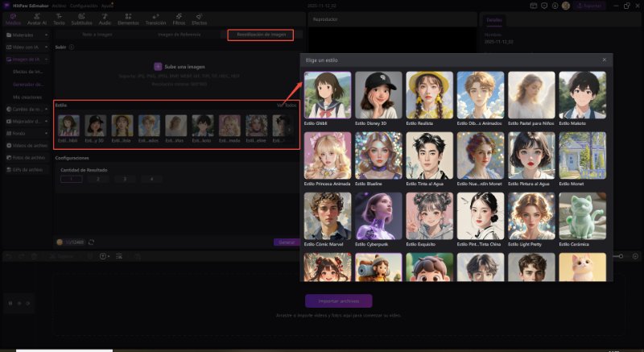
Task: Click the shield icon in title bar
Action: (544, 6)
